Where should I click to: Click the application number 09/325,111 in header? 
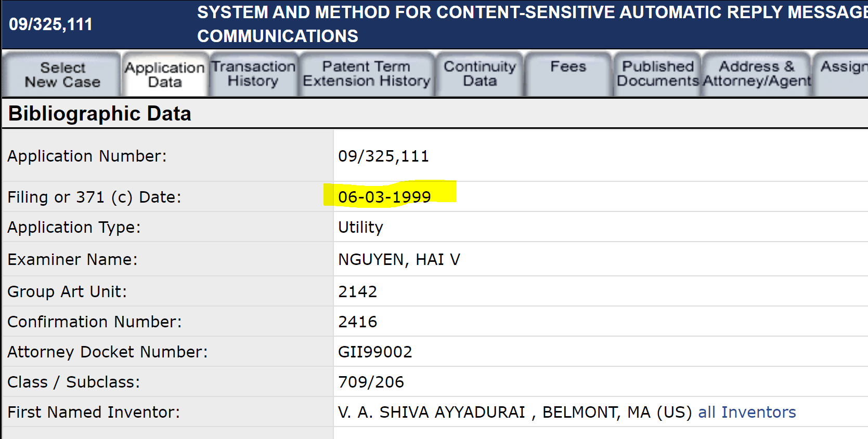(50, 24)
